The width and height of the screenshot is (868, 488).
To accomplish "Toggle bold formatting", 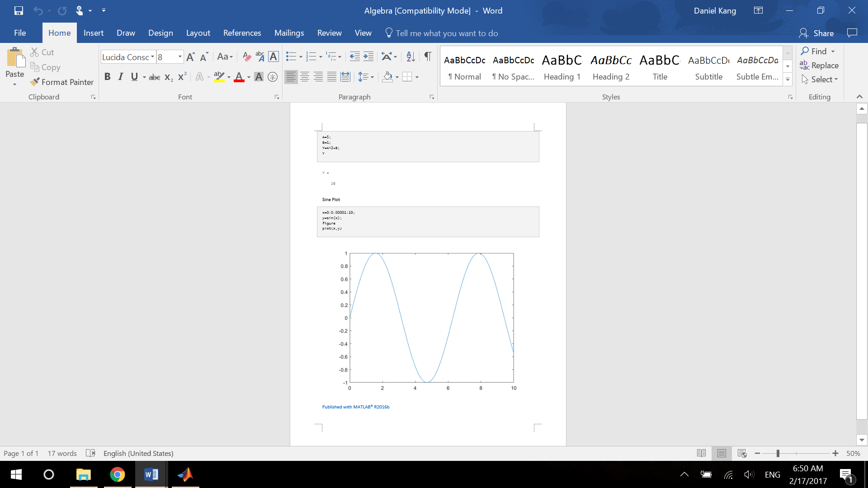I will coord(107,77).
